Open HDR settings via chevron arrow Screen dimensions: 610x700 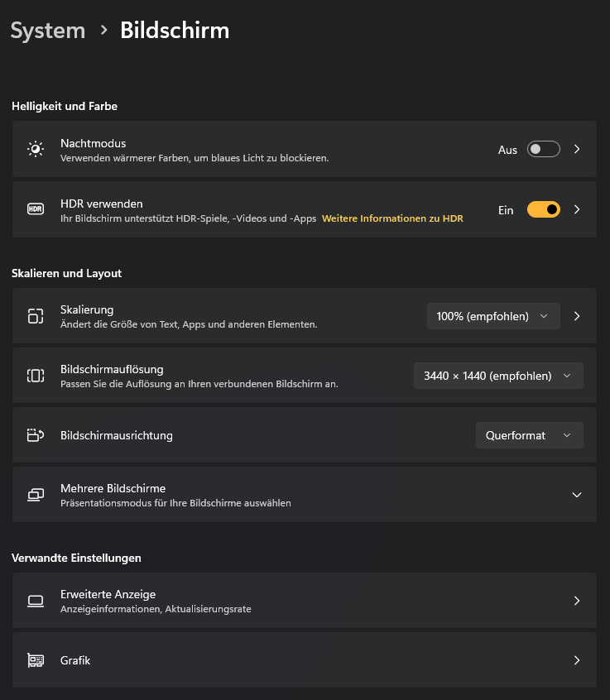577,210
